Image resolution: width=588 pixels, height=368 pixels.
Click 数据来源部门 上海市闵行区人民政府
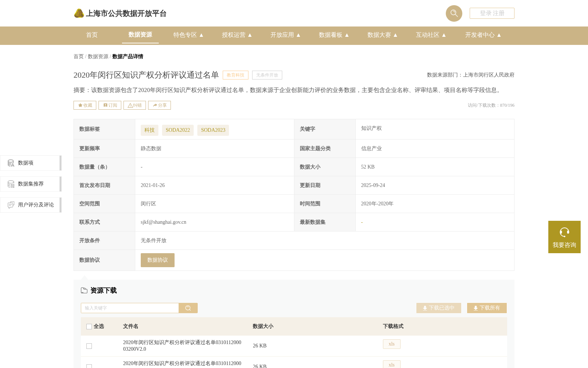point(471,75)
